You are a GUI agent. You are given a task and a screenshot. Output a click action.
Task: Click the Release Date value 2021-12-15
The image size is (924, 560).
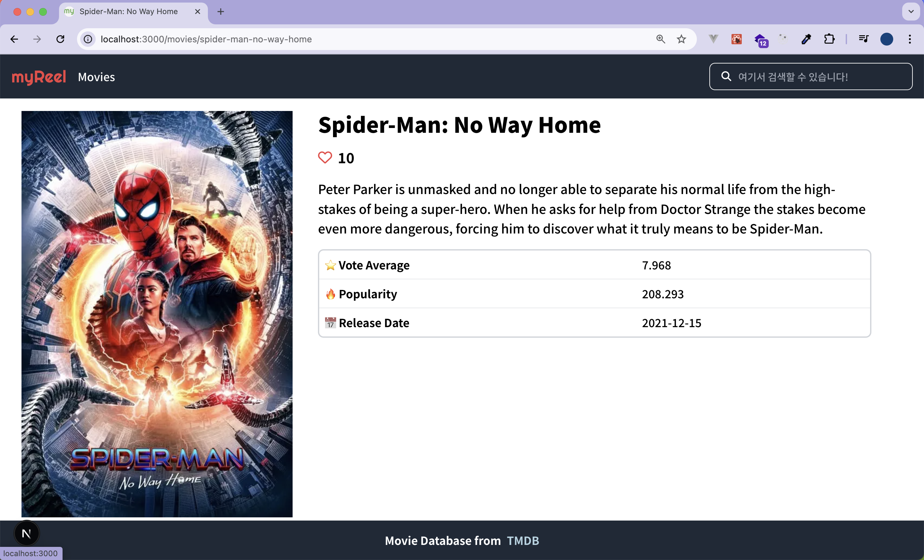(x=671, y=323)
